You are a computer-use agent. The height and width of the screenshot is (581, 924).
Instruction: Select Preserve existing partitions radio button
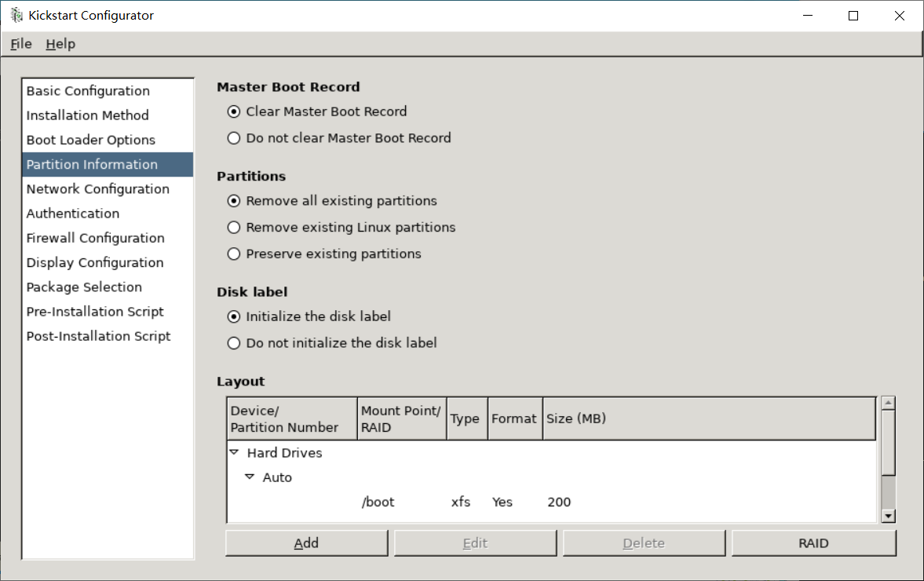(234, 254)
